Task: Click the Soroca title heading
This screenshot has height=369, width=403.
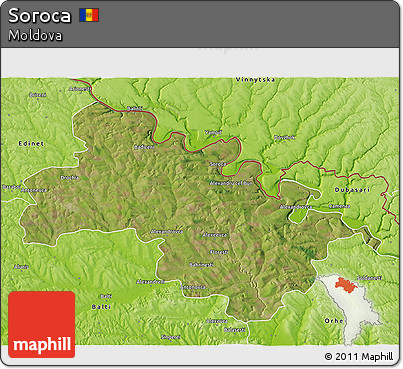Action: [x=40, y=16]
